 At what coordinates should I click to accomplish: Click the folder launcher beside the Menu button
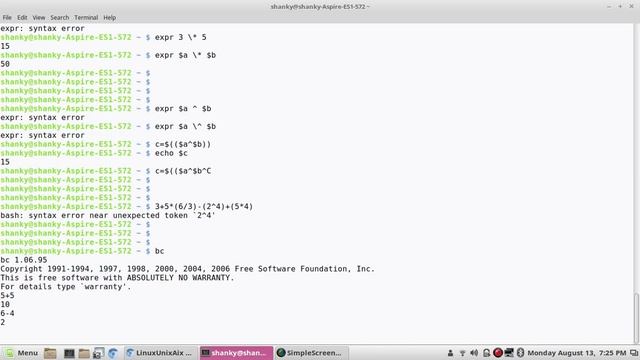(x=50, y=353)
